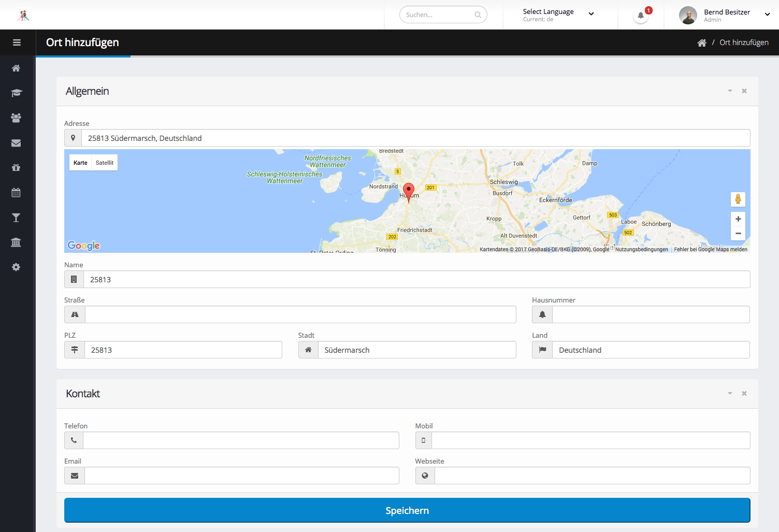
Task: Open the filter funnel sidebar section
Action: (x=16, y=218)
